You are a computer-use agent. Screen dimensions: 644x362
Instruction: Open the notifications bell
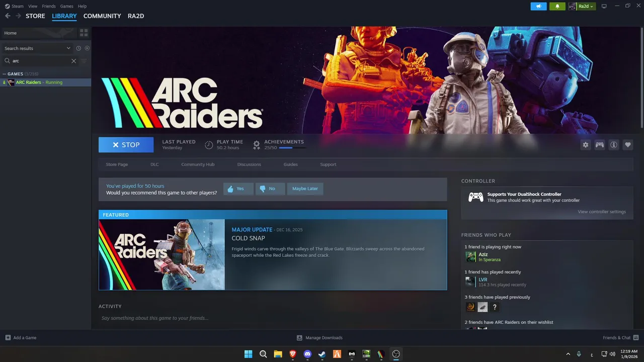557,6
